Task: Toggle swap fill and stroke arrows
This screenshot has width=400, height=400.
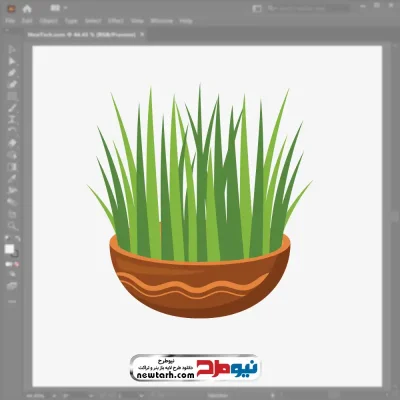Action: pyautogui.click(x=17, y=238)
